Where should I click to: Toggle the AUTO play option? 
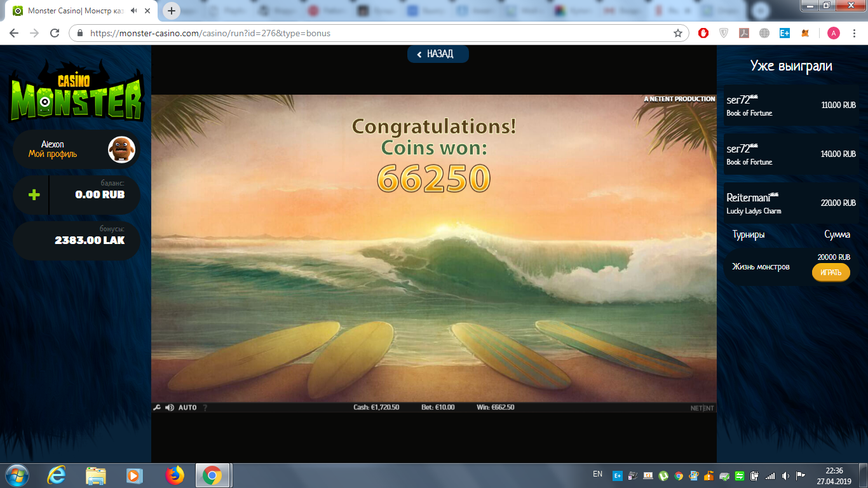tap(187, 408)
